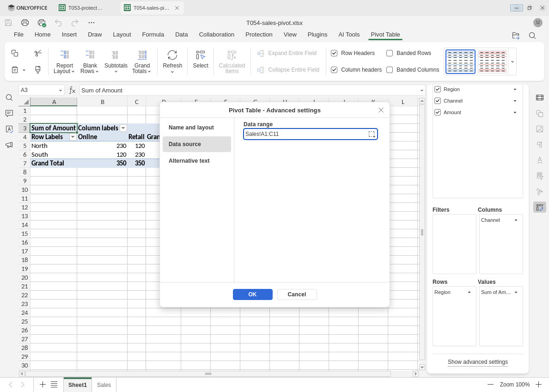Click the Copy style paintbrush icon

tap(38, 70)
